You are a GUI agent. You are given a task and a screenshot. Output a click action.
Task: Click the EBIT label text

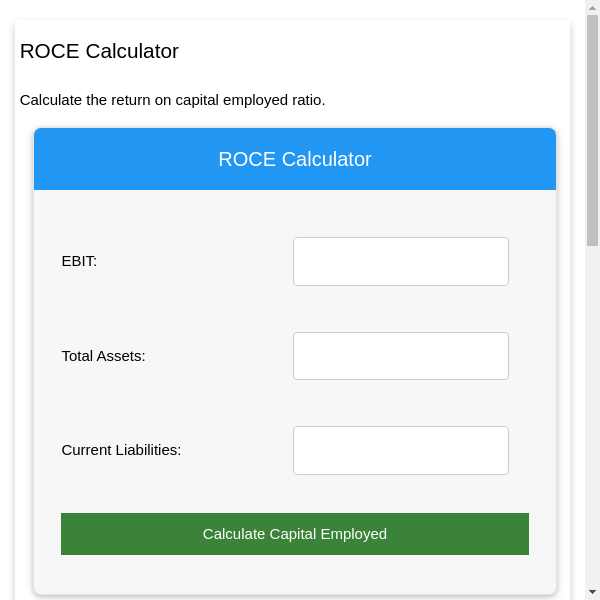(x=79, y=261)
